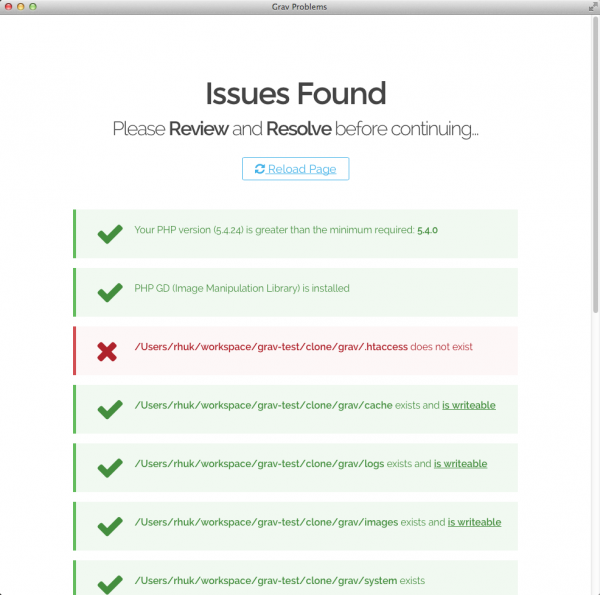Screen dimensions: 600x595
Task: Click the red X icon for .htaccess error
Action: pos(107,351)
